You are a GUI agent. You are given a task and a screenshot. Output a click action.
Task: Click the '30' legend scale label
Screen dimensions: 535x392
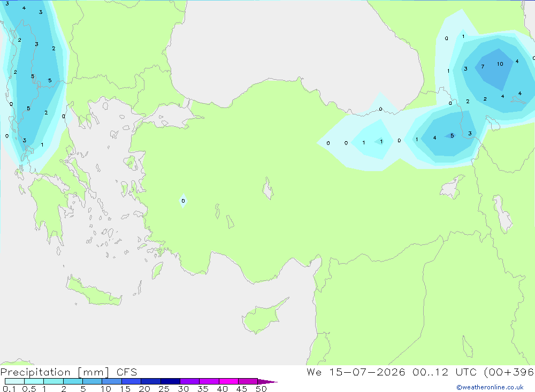[183, 389]
